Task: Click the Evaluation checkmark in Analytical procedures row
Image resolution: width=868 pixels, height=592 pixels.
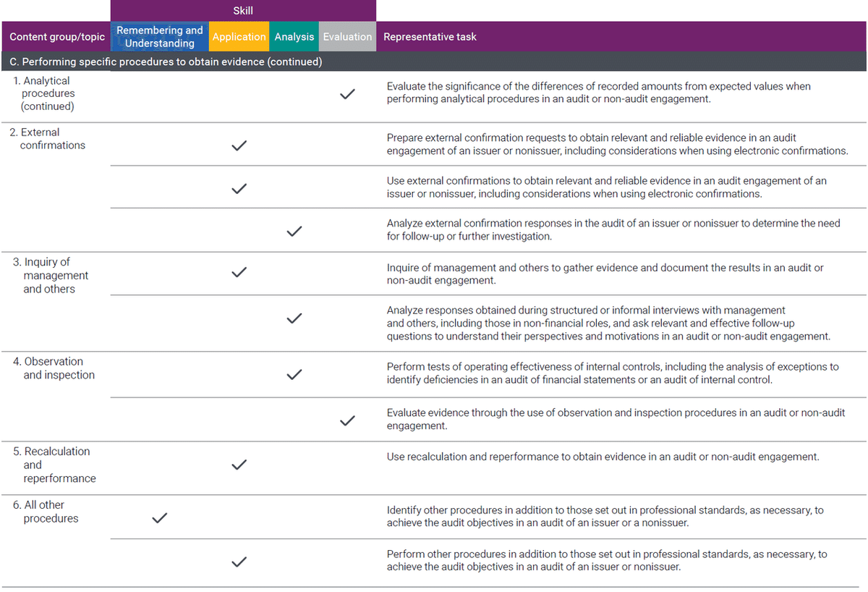Action: pyautogui.click(x=347, y=94)
